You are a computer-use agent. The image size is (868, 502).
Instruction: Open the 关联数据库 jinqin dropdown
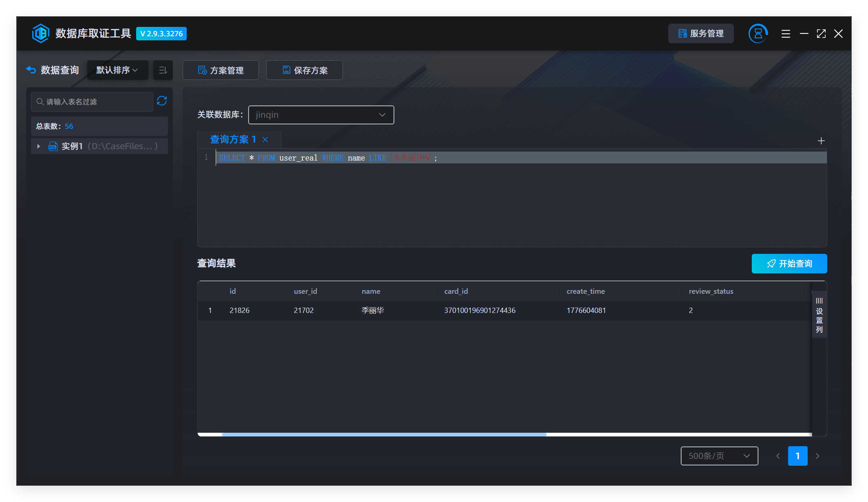click(321, 115)
